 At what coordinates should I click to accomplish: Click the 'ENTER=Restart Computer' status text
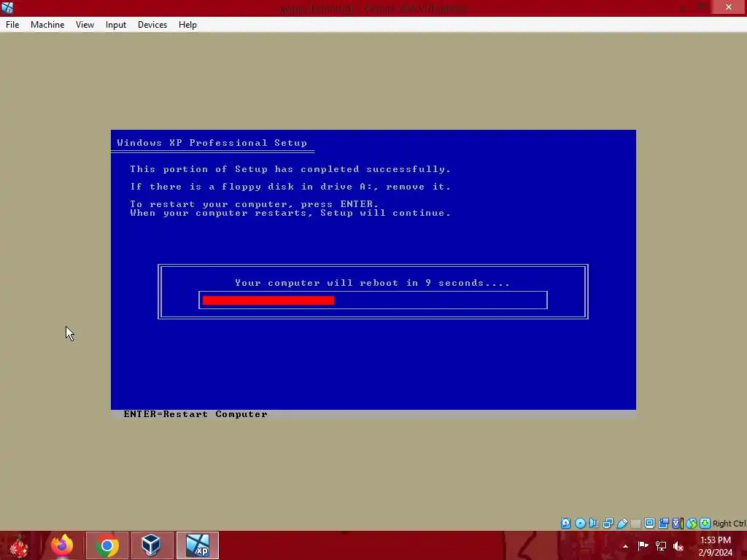(196, 414)
